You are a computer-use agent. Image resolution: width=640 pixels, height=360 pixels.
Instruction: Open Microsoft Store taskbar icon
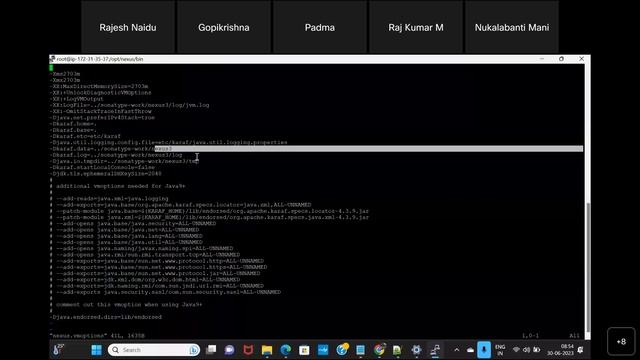(304, 350)
